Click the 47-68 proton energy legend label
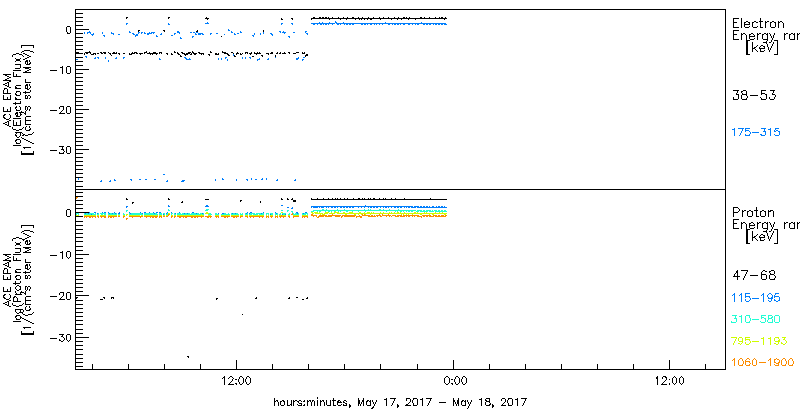Screen dimensions: 800x410 coord(754,276)
